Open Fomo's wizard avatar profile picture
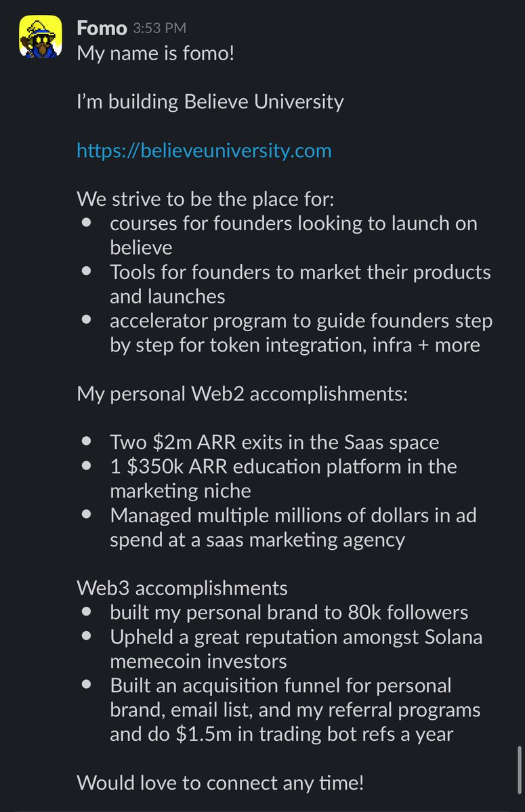The image size is (525, 812). [41, 37]
